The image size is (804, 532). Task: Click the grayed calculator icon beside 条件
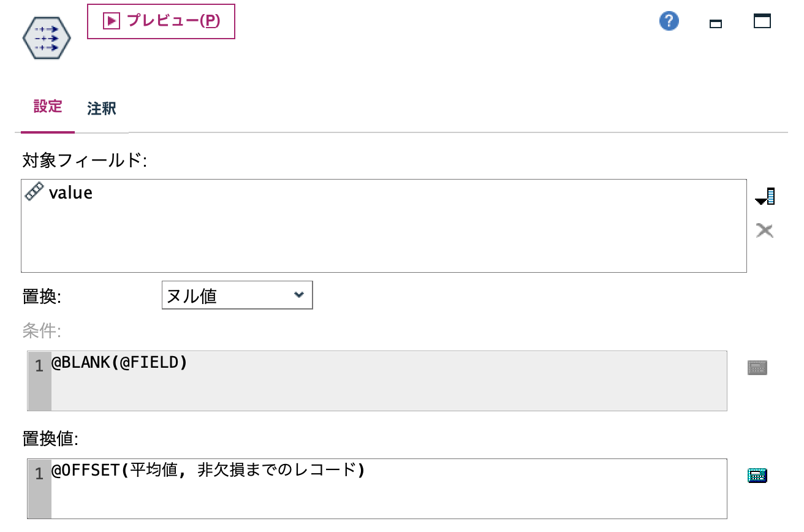click(x=757, y=367)
